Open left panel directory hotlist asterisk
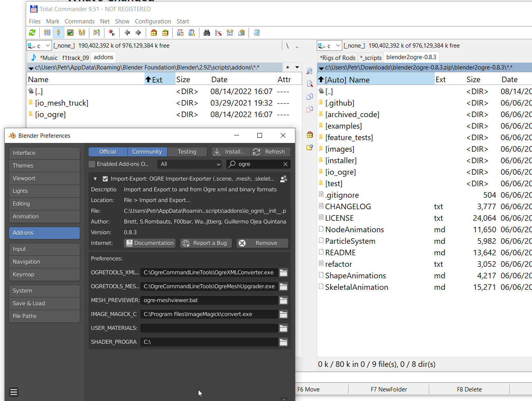Viewport: 532px width, 401px height. coord(287,67)
